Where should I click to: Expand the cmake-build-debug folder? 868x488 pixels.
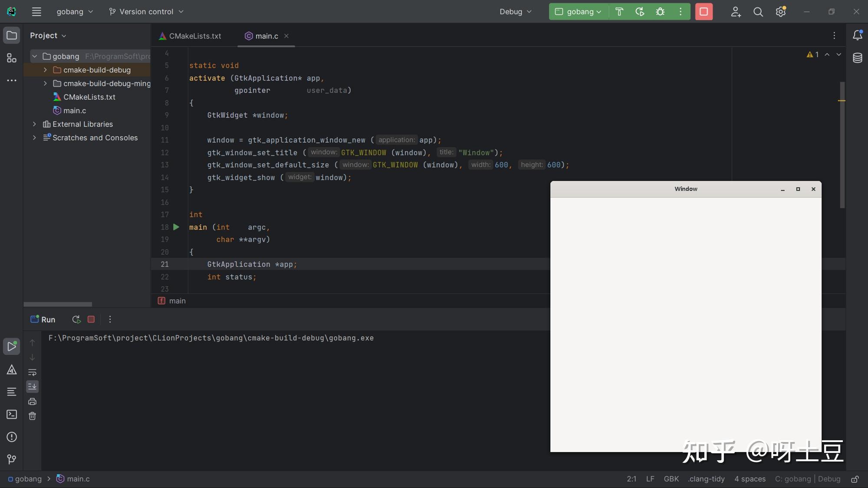pyautogui.click(x=45, y=70)
